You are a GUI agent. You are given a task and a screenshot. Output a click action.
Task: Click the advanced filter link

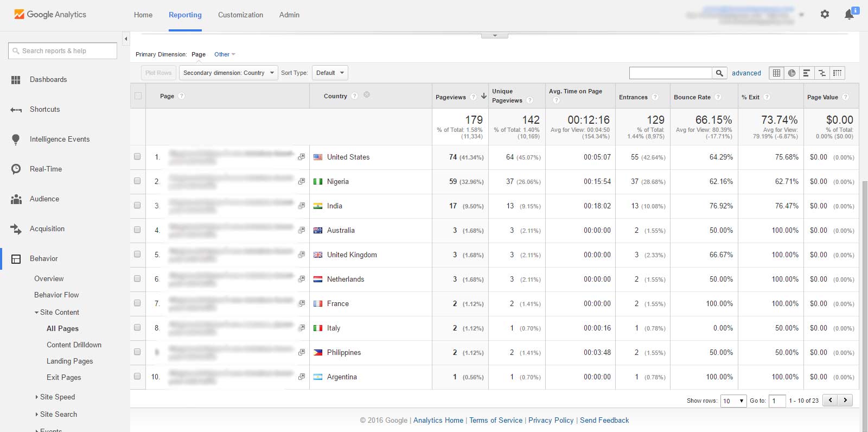[x=746, y=73]
